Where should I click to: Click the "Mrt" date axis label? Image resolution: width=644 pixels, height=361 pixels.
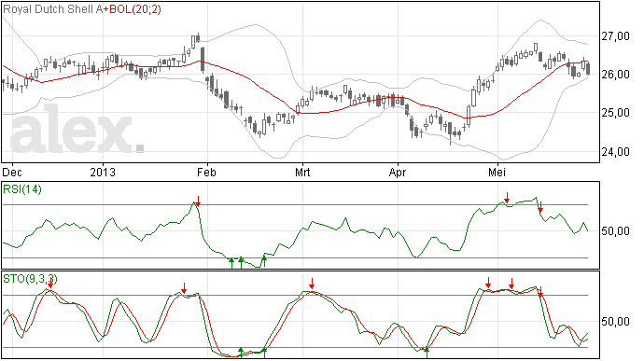tap(302, 172)
